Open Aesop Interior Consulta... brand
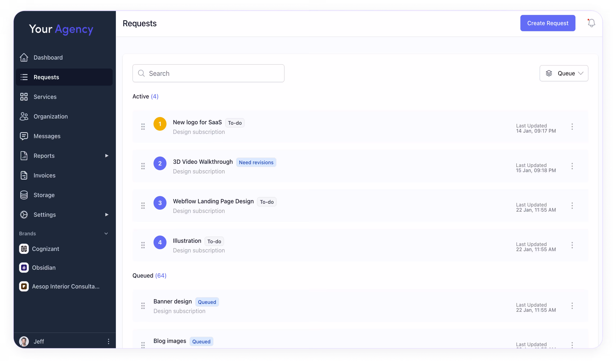This screenshot has height=364, width=616. (66, 286)
